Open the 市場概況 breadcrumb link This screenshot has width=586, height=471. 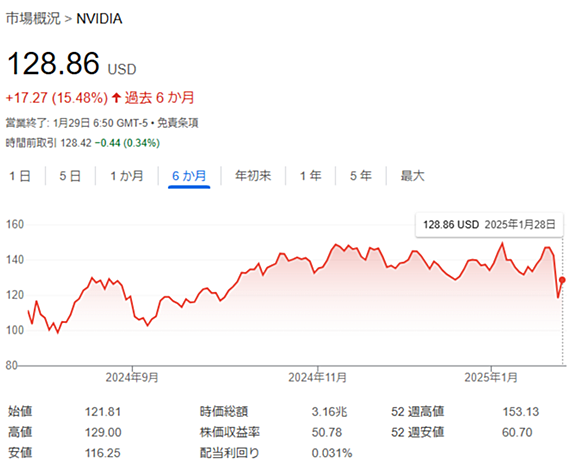tap(33, 18)
